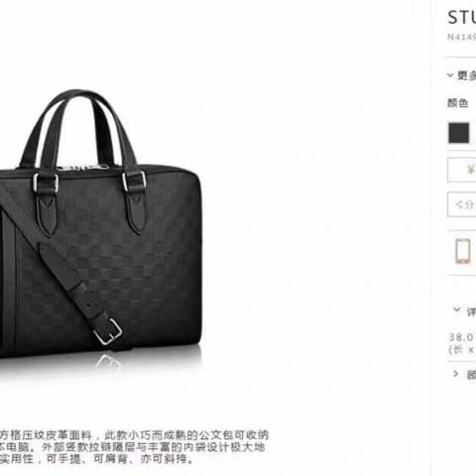Click the ¥ price button
The height and width of the screenshot is (476, 476).
tap(462, 170)
